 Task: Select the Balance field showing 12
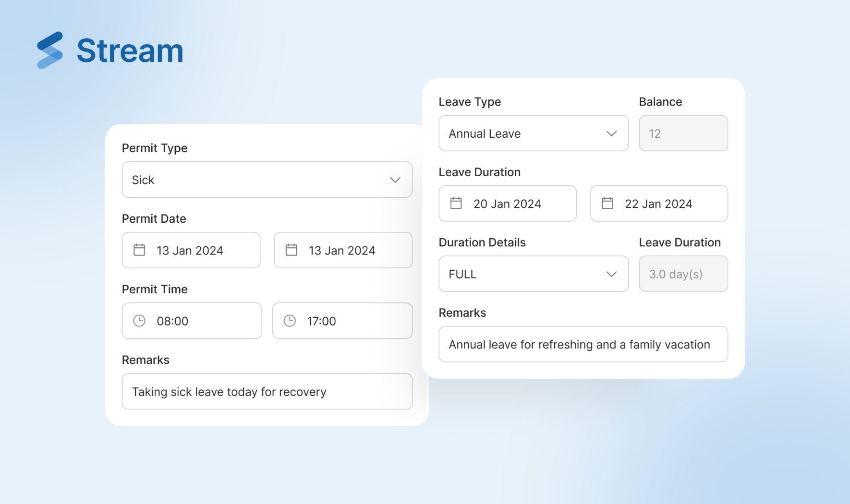pyautogui.click(x=683, y=133)
